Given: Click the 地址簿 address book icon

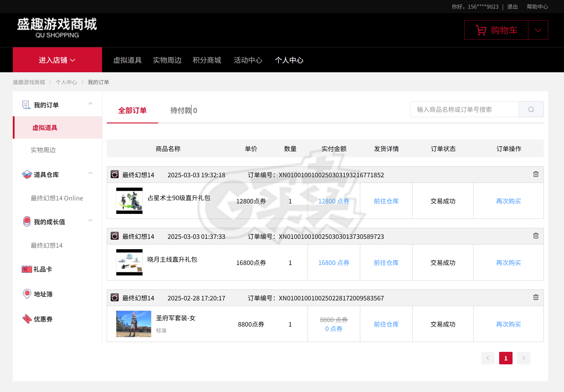Looking at the screenshot, I should pos(27,294).
